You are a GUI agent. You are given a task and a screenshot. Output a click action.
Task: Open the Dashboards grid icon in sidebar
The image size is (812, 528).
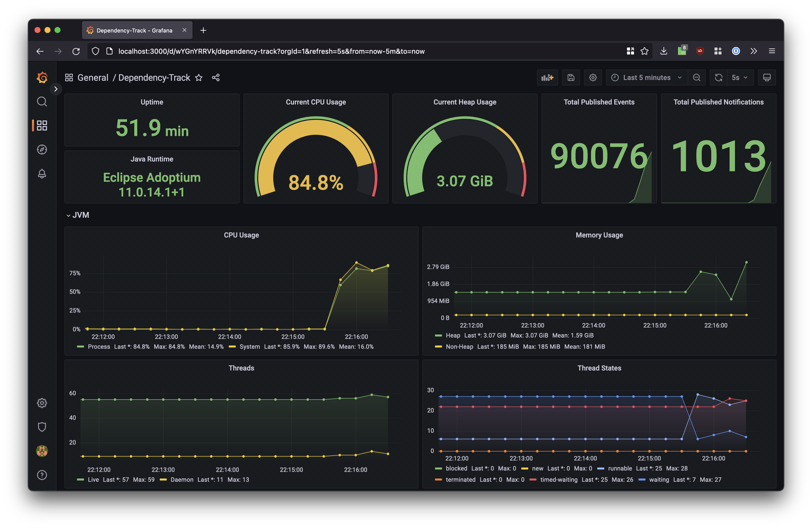[x=42, y=125]
